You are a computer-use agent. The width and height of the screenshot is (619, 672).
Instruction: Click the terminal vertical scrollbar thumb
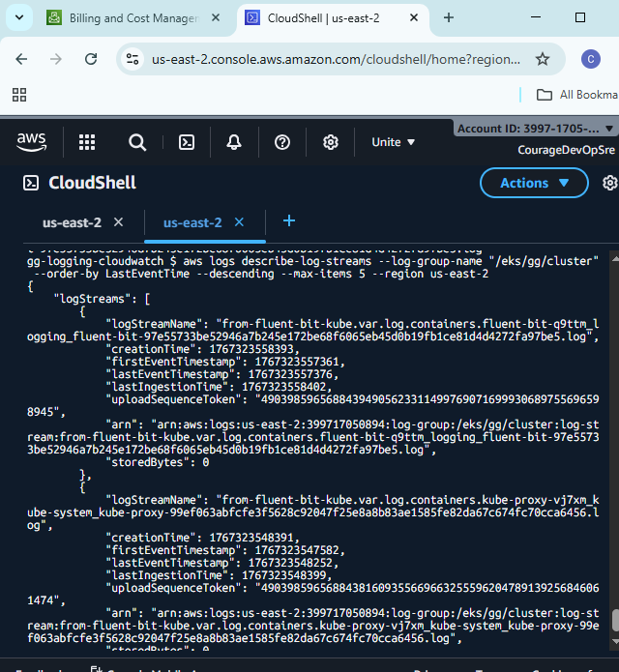pyautogui.click(x=613, y=619)
